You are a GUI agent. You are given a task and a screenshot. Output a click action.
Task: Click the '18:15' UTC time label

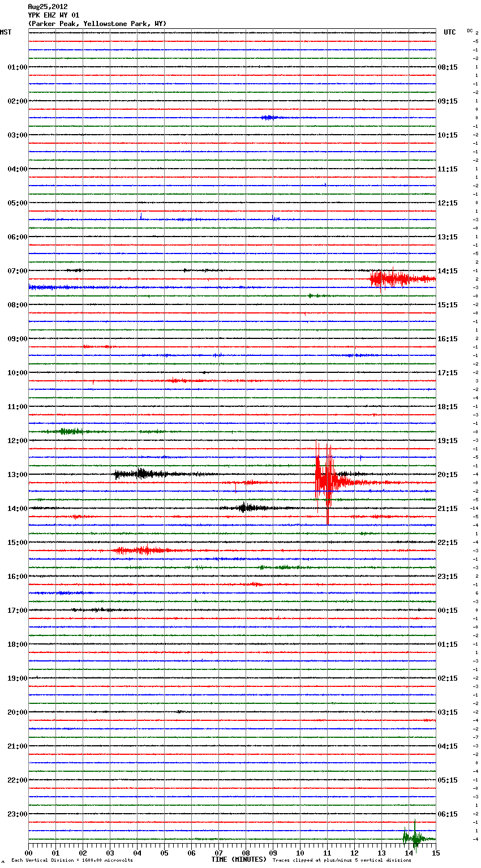(448, 407)
